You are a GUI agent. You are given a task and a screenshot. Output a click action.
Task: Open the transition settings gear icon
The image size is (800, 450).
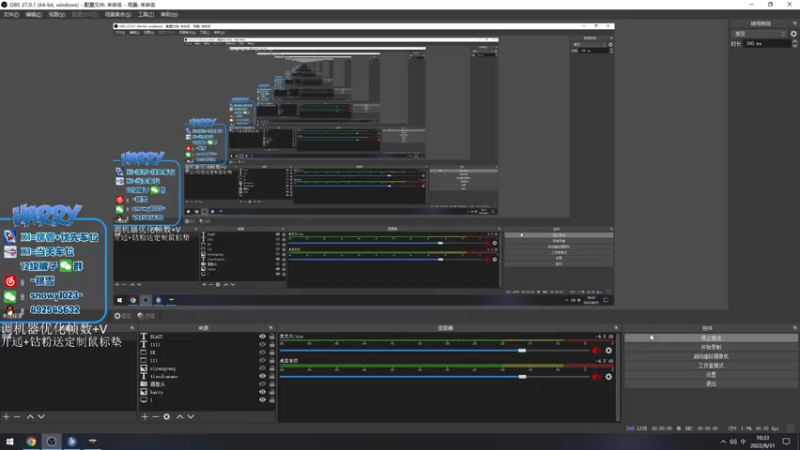point(793,34)
